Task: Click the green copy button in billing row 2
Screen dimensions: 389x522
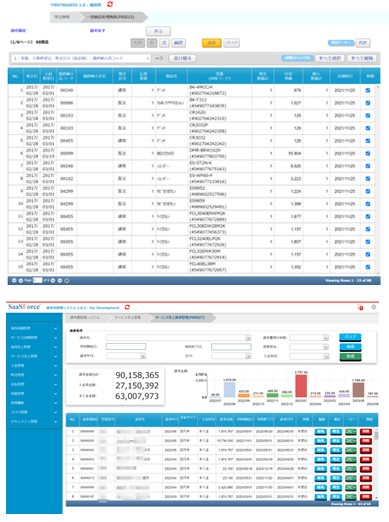Action: point(350,441)
